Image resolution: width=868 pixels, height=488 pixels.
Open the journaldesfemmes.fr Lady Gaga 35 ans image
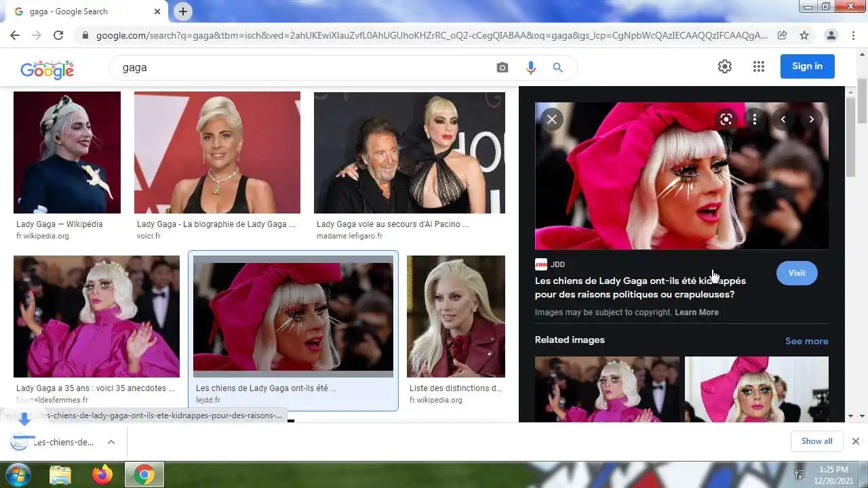tap(96, 317)
